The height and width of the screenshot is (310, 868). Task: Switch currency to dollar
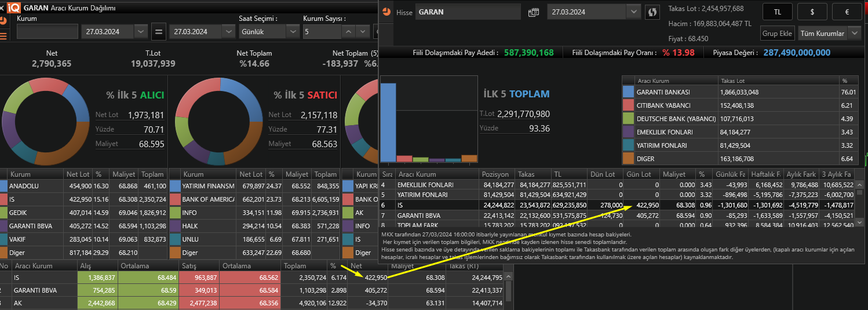[812, 12]
